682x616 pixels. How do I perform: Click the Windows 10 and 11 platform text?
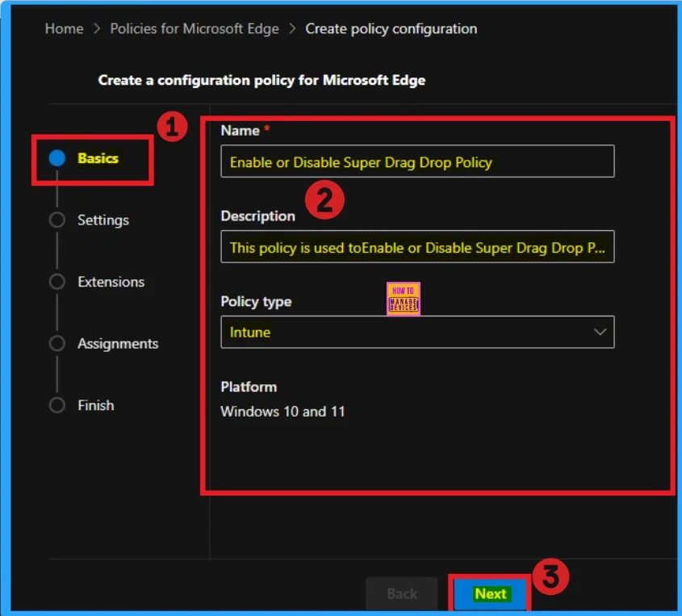tap(282, 412)
